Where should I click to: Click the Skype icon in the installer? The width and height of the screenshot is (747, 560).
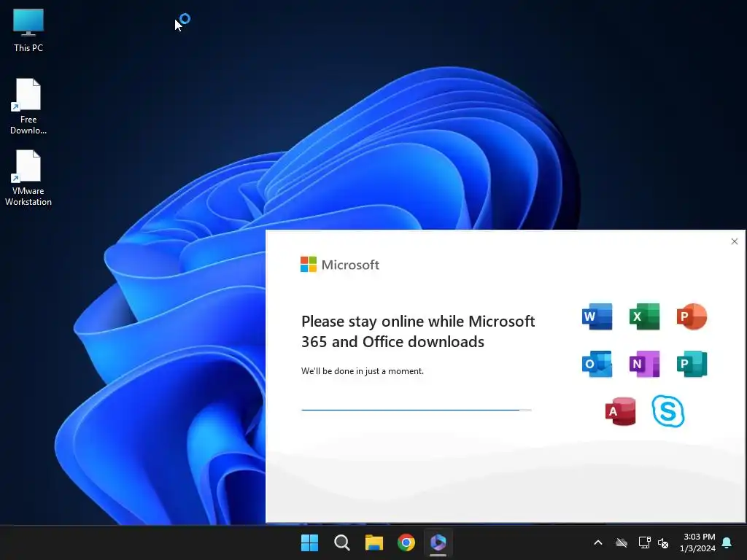[668, 411]
